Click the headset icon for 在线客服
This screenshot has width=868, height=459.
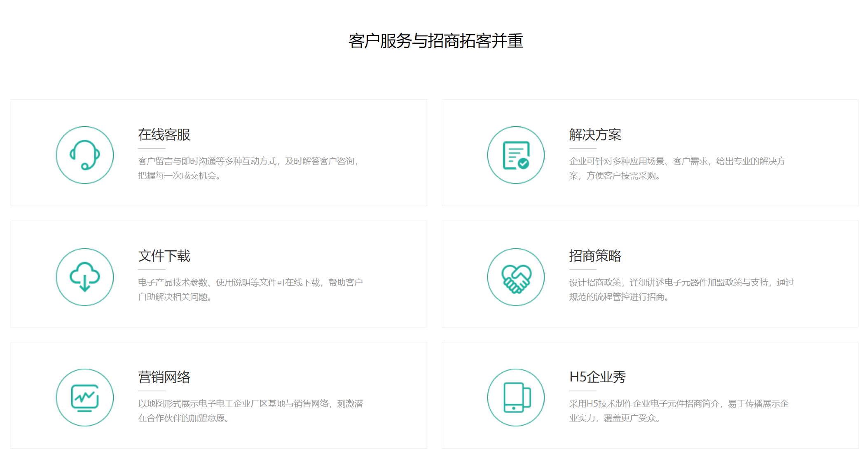click(84, 155)
